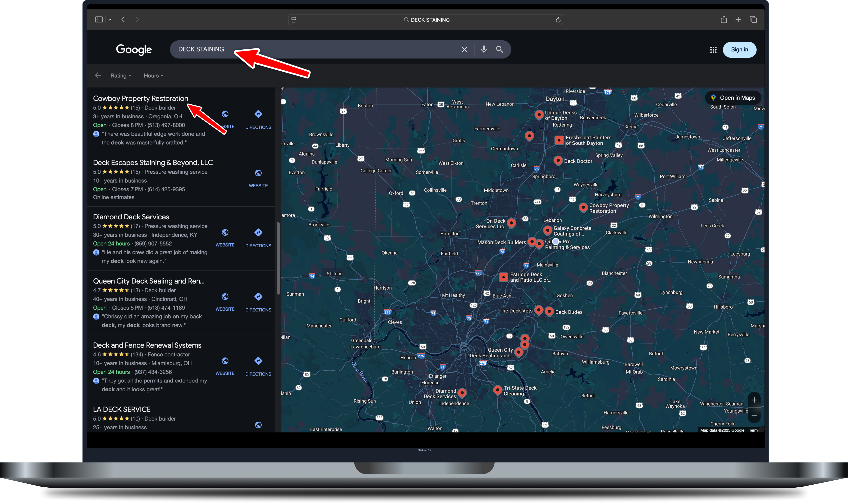Click Directions icon for Cowboy Property Restoration
The width and height of the screenshot is (848, 504).
pos(258,114)
